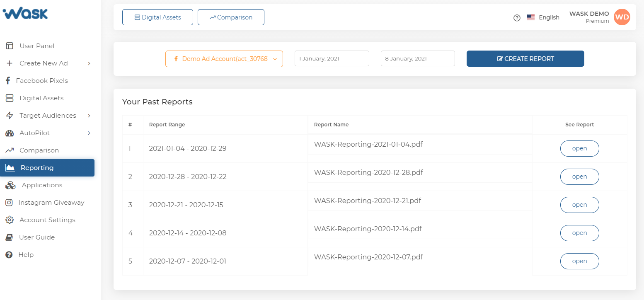Select the Instagram Giveaway sidebar icon
Image resolution: width=644 pixels, height=300 pixels.
[x=10, y=202]
